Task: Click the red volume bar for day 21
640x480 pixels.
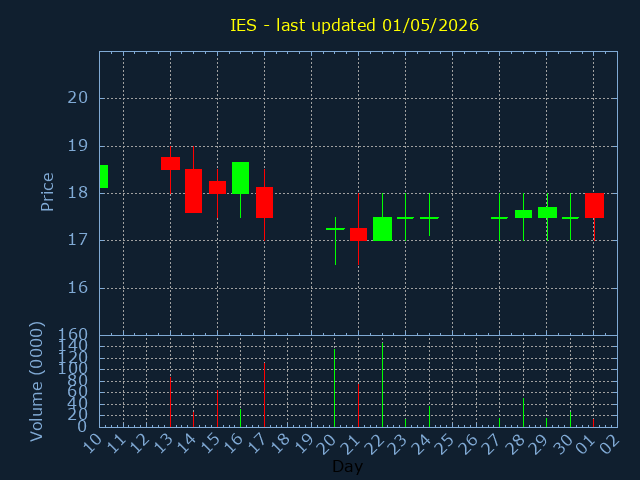Action: click(358, 405)
